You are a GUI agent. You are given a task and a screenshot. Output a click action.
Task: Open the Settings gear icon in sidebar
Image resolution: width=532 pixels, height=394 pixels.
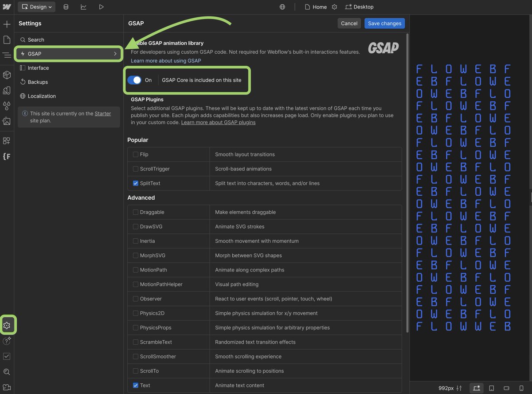point(7,325)
